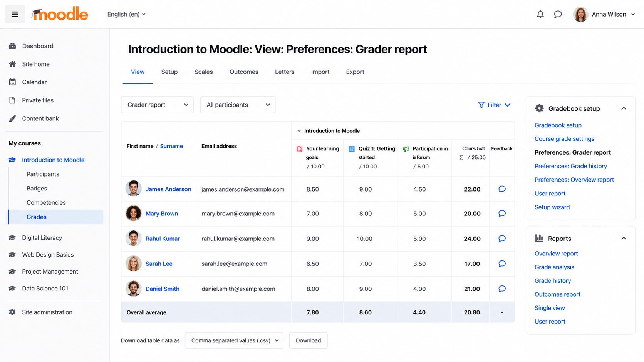Open the Grade analysis report link
This screenshot has height=362, width=644.
click(x=554, y=267)
